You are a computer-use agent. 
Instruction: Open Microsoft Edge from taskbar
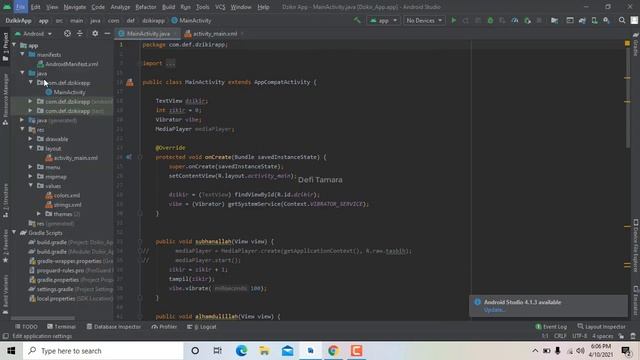[241, 351]
